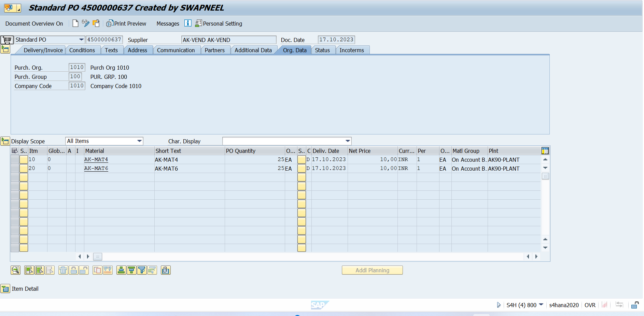
Task: Select row selector for item 20
Action: tap(15, 169)
